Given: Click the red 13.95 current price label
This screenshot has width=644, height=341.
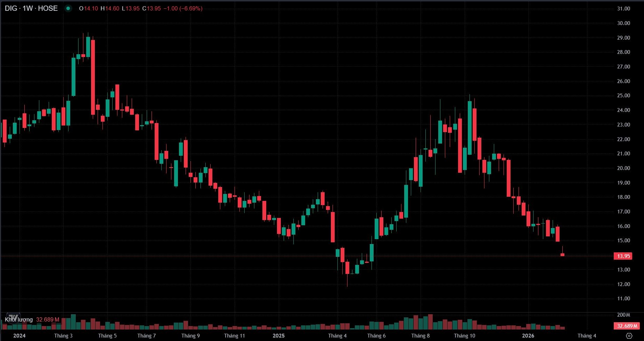Looking at the screenshot, I should [623, 256].
